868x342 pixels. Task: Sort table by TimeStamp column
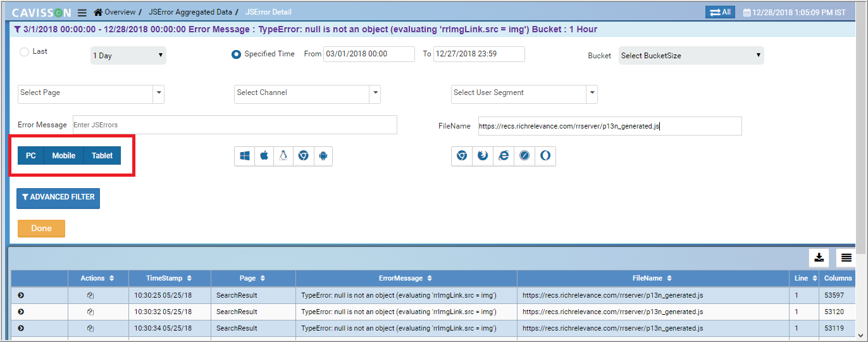(189, 278)
